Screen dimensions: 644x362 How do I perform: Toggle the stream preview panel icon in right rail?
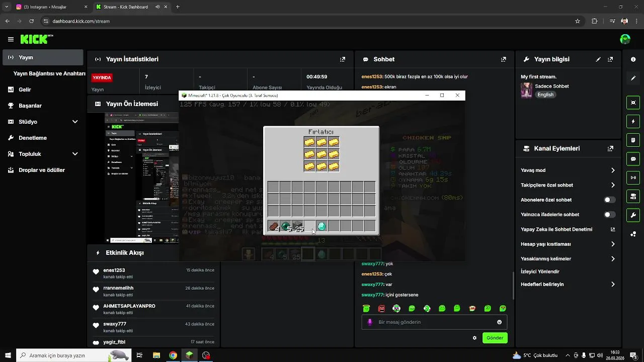[633, 103]
